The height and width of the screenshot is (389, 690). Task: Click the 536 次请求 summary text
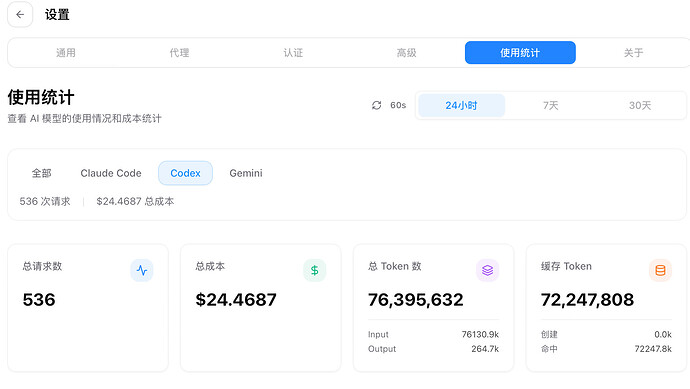click(45, 202)
